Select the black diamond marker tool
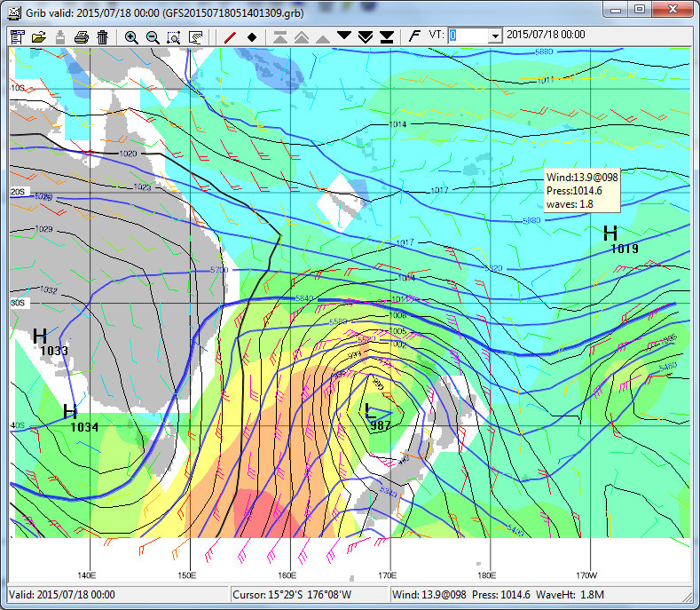Viewport: 700px width, 610px height. point(252,37)
